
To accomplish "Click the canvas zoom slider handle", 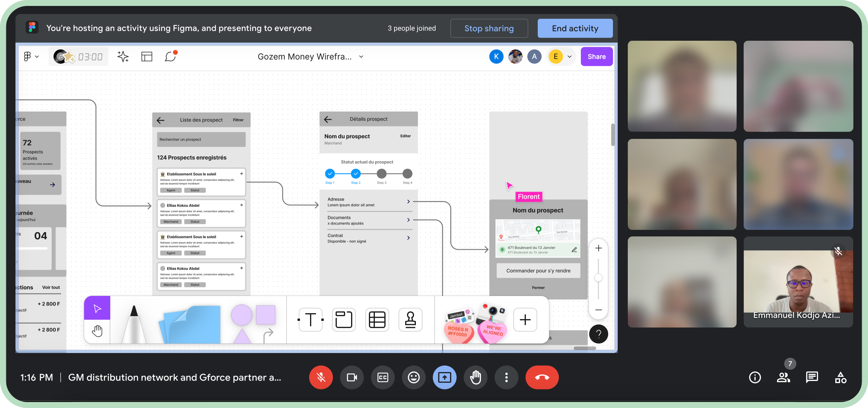I will click(598, 277).
